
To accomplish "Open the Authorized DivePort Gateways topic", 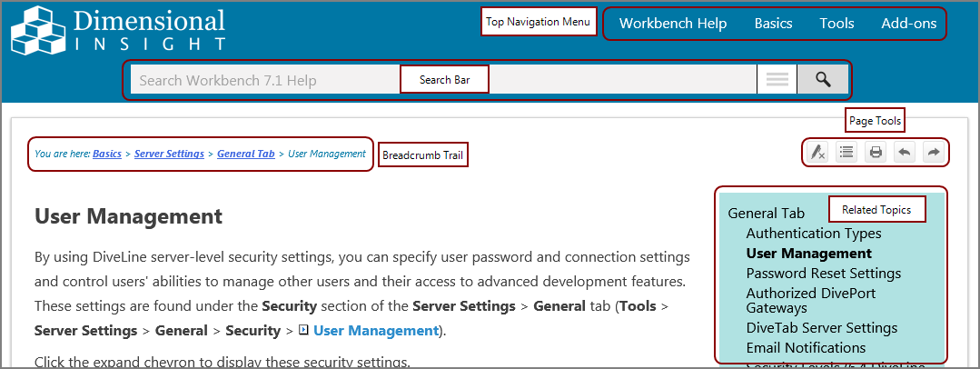I will pyautogui.click(x=811, y=300).
